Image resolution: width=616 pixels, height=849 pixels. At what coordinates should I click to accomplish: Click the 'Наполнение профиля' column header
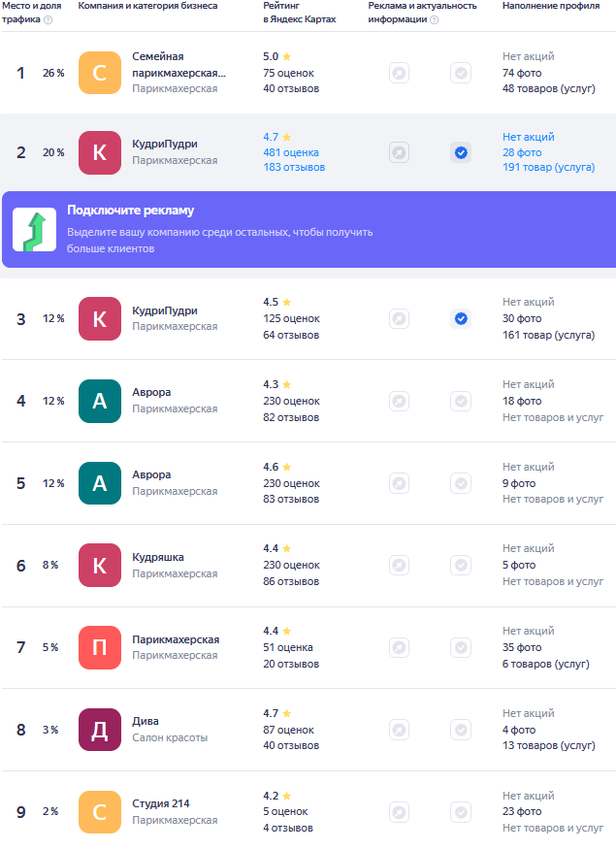coord(547,6)
